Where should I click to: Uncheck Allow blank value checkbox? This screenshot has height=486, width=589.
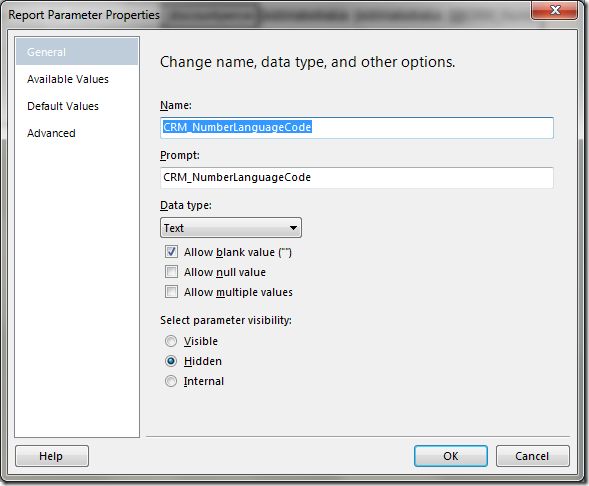coord(171,252)
